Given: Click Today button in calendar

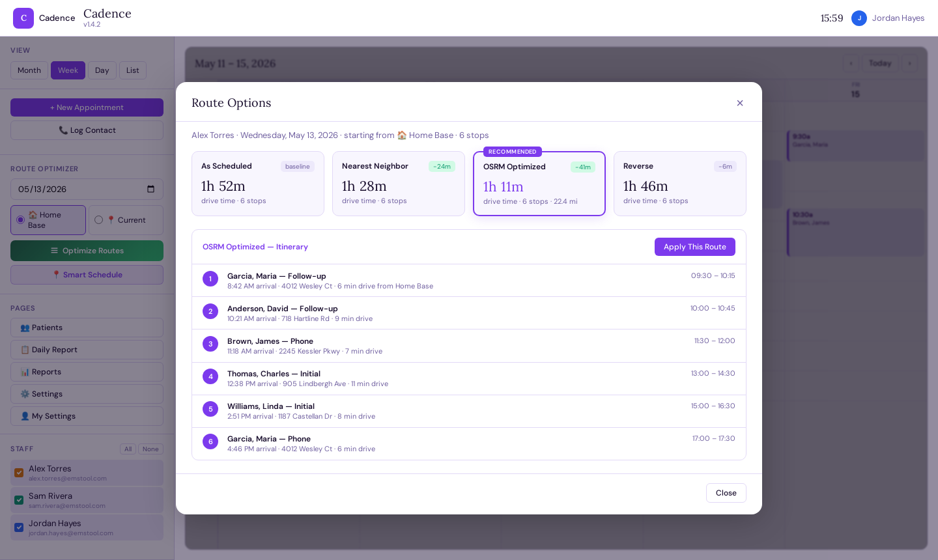Looking at the screenshot, I should pyautogui.click(x=880, y=63).
